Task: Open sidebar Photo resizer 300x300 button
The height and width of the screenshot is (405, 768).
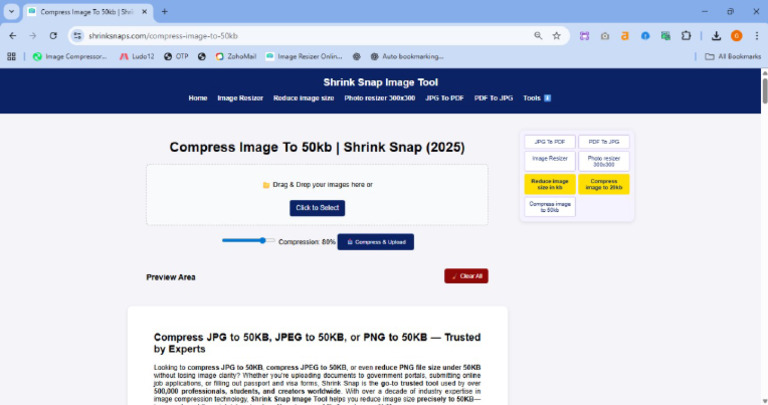Action: pyautogui.click(x=604, y=161)
